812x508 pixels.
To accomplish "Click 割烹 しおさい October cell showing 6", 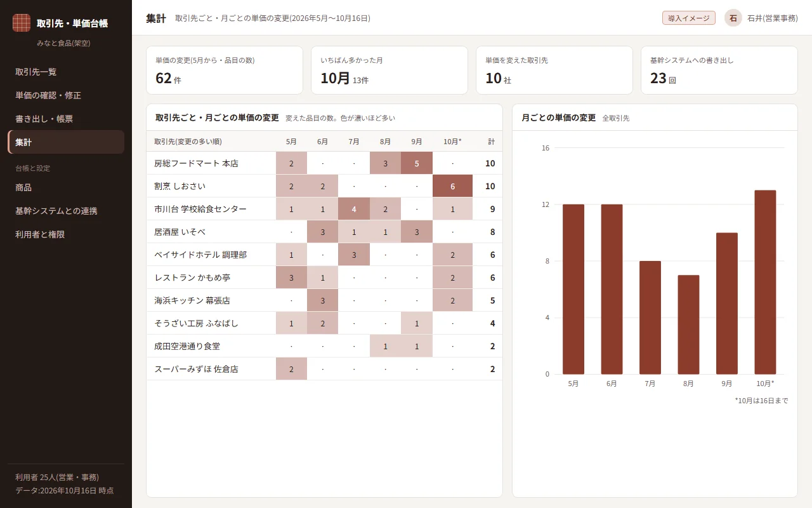I will [x=452, y=186].
